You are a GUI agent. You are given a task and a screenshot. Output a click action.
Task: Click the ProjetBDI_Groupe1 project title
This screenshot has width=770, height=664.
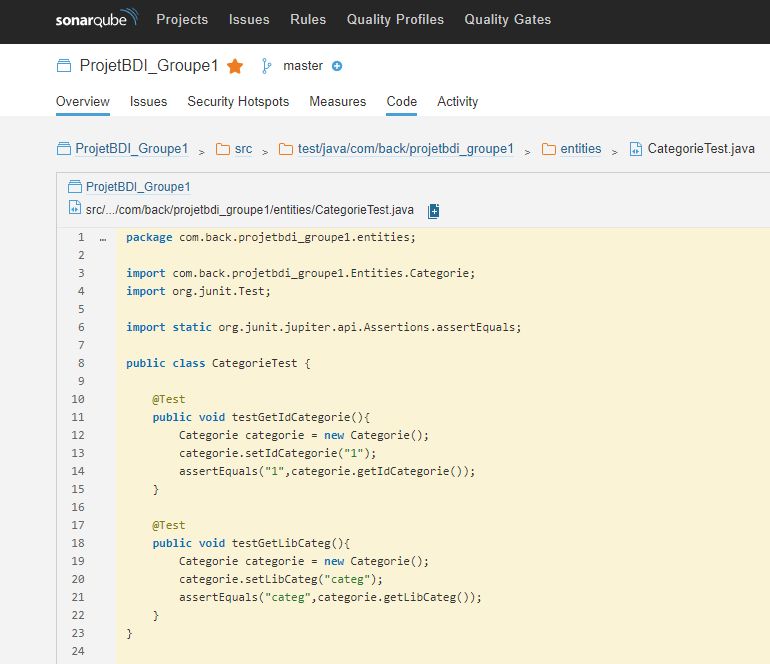pos(149,65)
